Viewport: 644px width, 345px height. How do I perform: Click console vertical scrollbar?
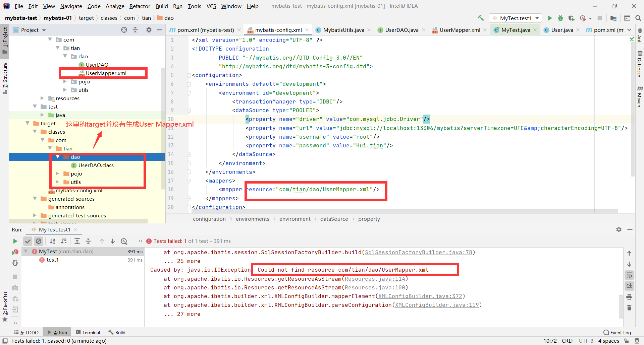(621, 307)
